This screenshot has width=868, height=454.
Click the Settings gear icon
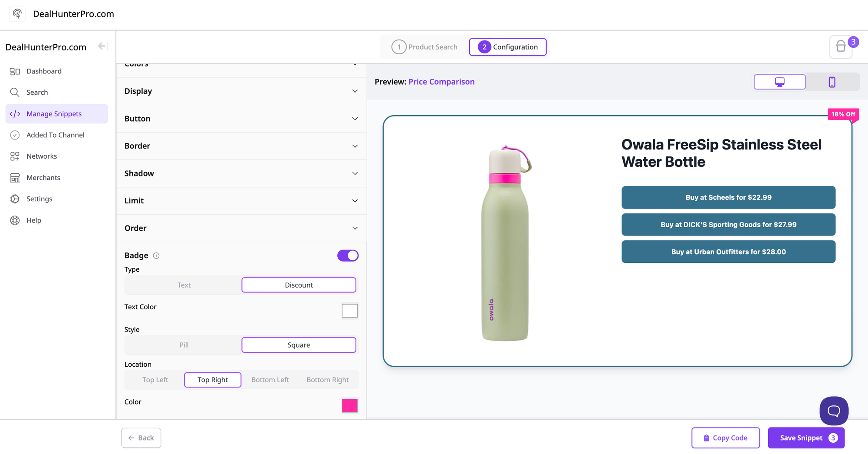point(15,199)
